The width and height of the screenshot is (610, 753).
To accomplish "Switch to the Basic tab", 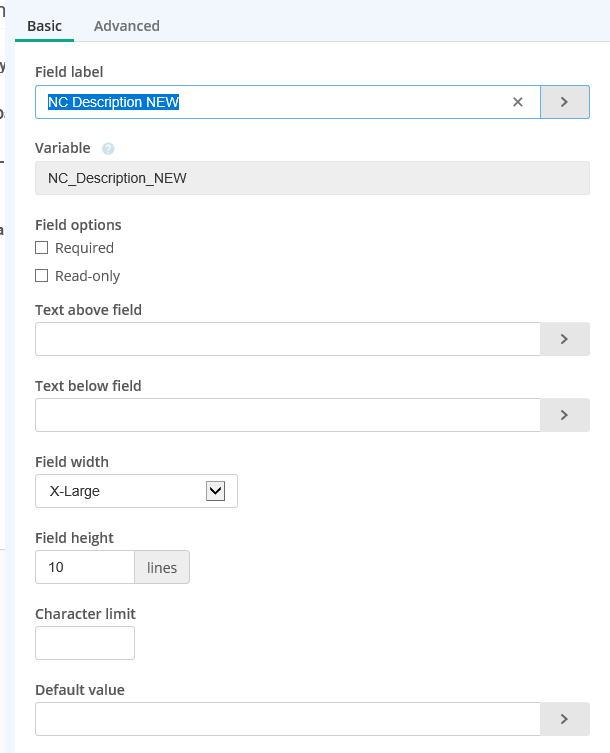I will coord(44,26).
